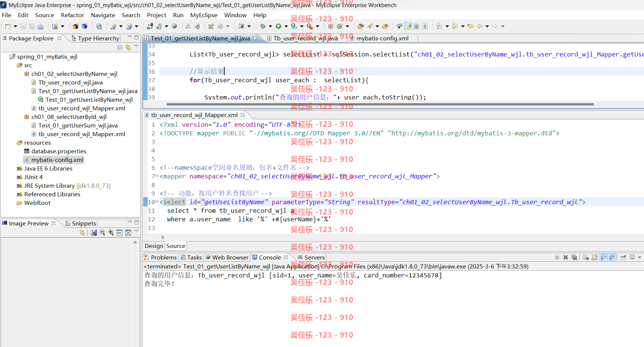The height and width of the screenshot is (347, 644).
Task: Toggle Show Whitespace Characters pilcrow icon
Action: (x=425, y=26)
